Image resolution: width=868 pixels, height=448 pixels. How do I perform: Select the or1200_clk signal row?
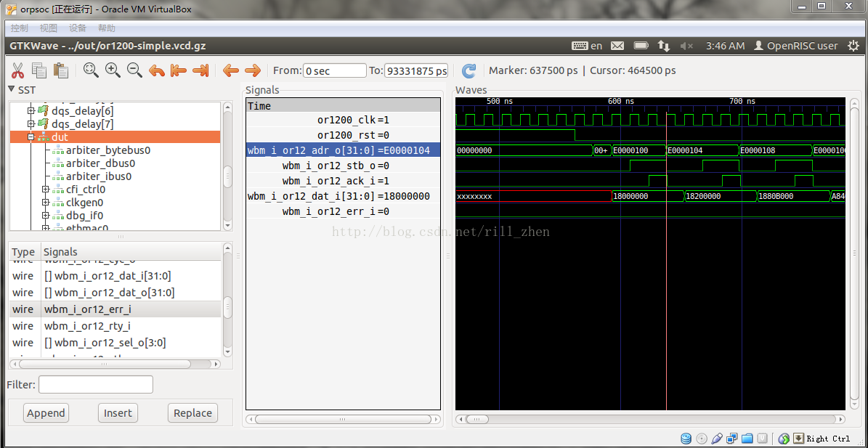(x=344, y=120)
